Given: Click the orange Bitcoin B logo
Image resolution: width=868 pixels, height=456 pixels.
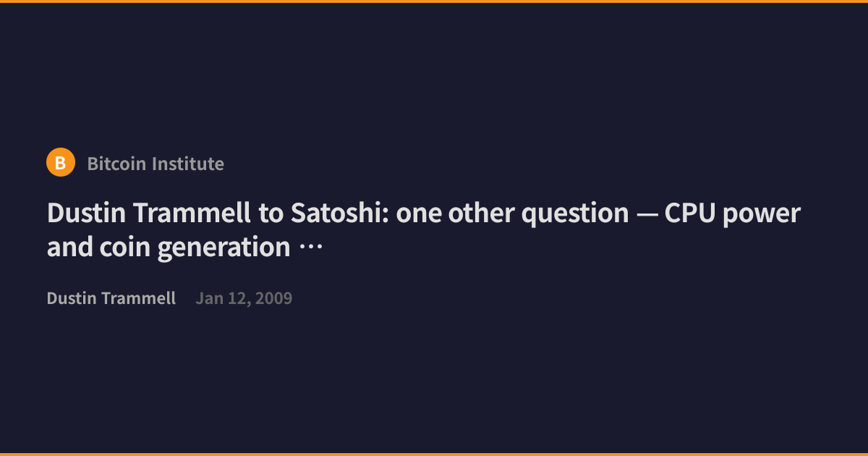Looking at the screenshot, I should tap(61, 163).
